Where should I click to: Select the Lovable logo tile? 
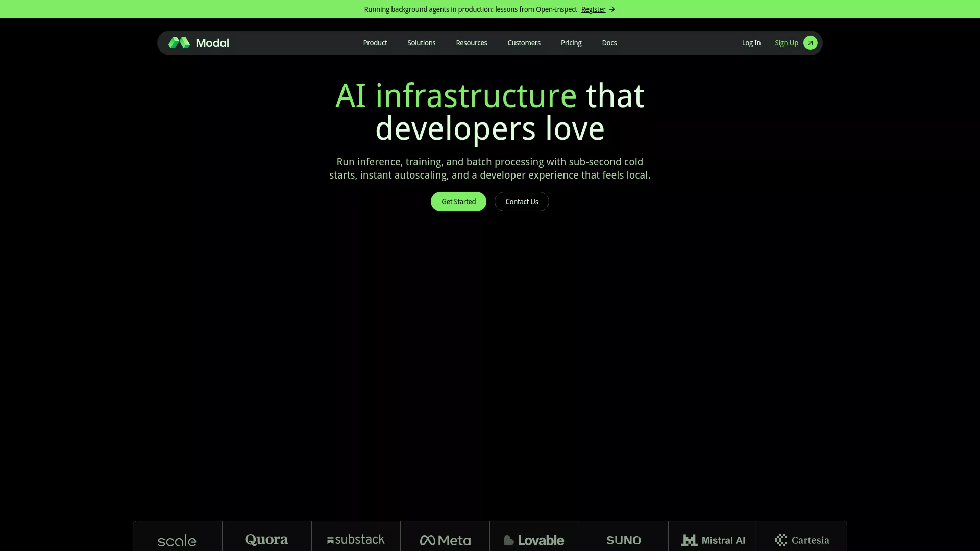point(534,536)
